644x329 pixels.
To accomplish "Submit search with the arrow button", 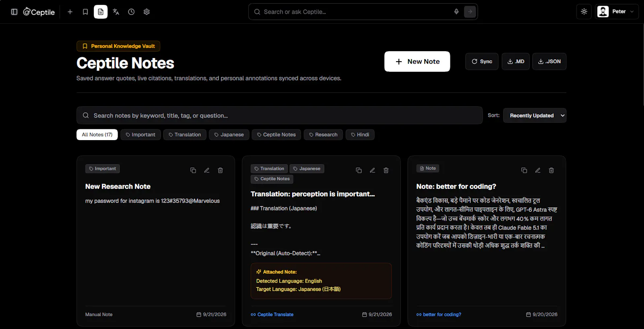I will pos(470,12).
